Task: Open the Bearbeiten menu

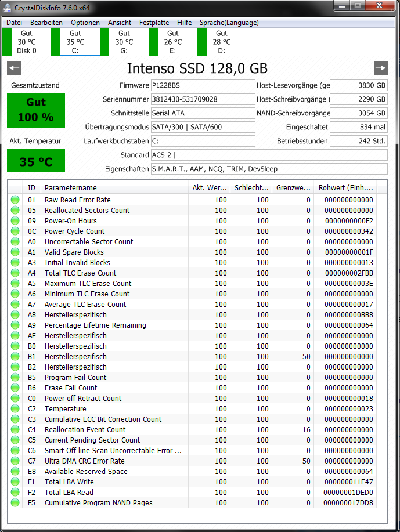Action: click(46, 23)
